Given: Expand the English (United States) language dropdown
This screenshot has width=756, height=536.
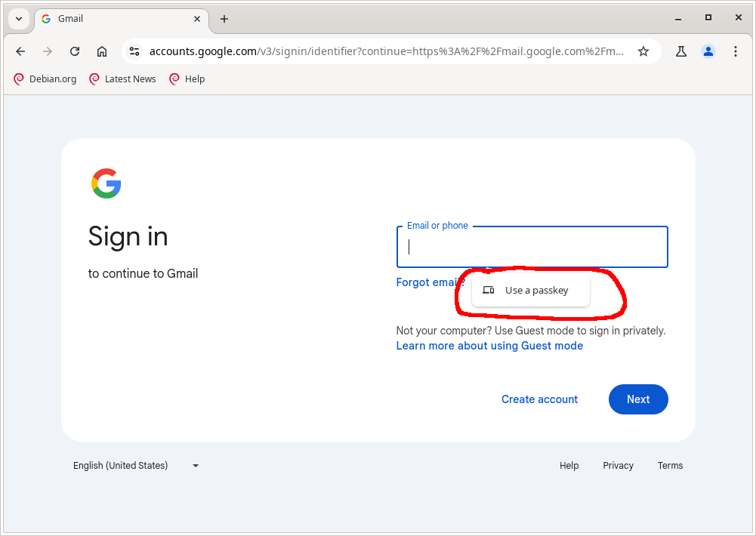Looking at the screenshot, I should pyautogui.click(x=136, y=466).
